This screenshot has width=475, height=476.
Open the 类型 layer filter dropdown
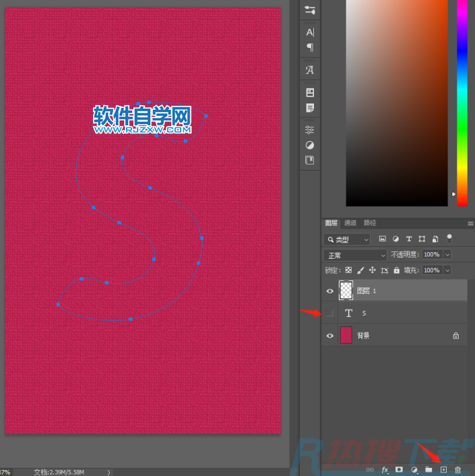(x=347, y=239)
